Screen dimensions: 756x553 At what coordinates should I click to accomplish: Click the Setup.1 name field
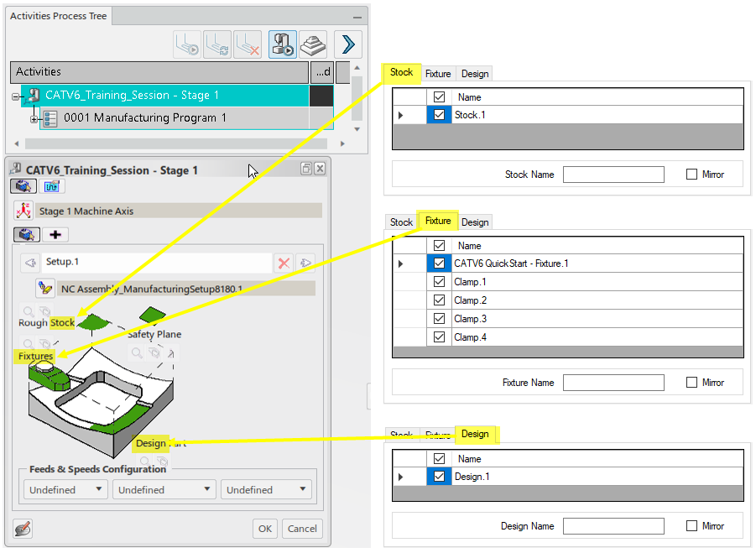(157, 263)
